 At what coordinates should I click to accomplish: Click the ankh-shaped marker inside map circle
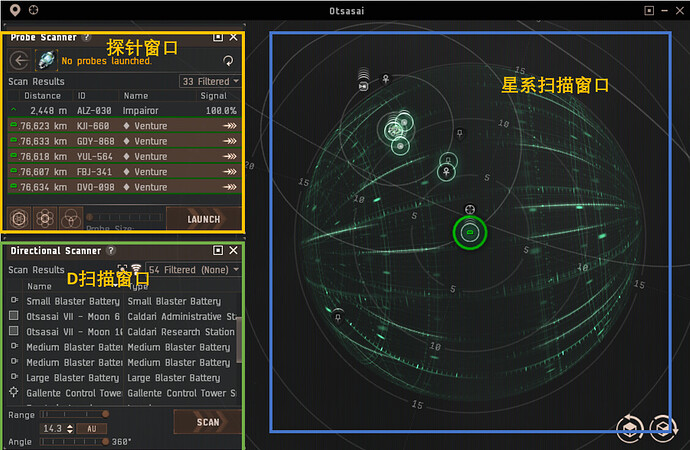pyautogui.click(x=446, y=172)
